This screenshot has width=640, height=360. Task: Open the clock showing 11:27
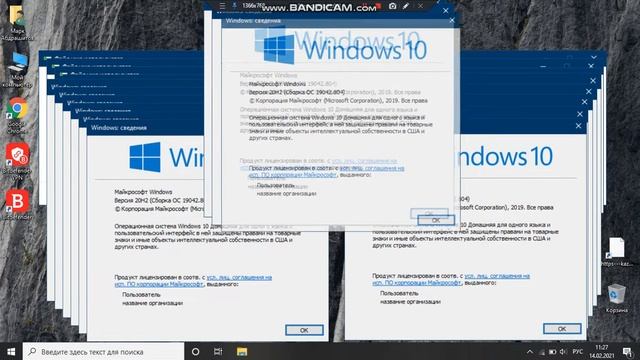pos(602,352)
